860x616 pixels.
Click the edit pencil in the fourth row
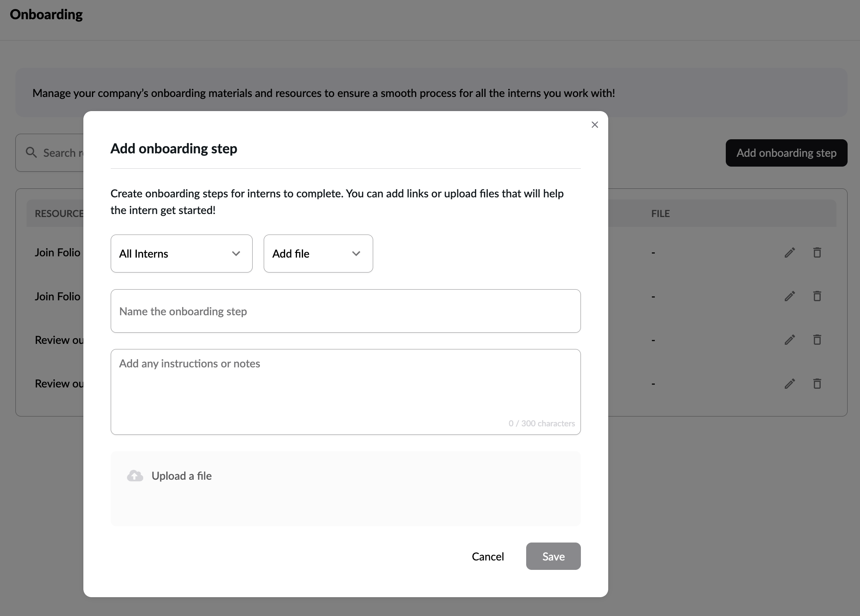(x=789, y=384)
